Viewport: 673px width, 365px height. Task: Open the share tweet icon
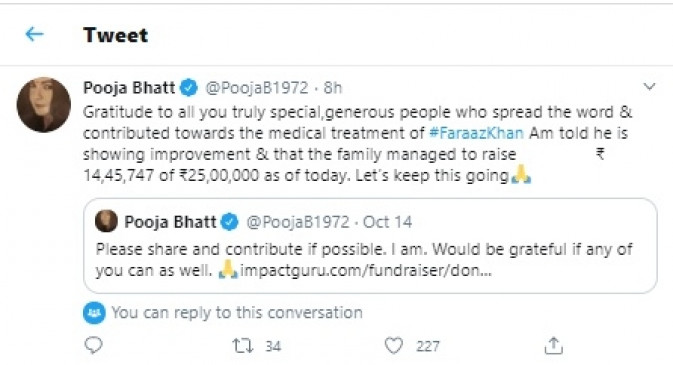554,346
